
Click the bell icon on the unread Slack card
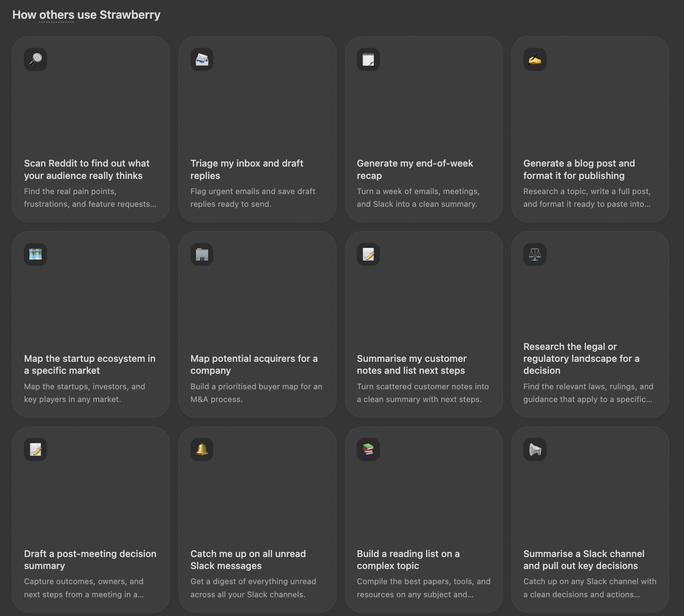202,449
